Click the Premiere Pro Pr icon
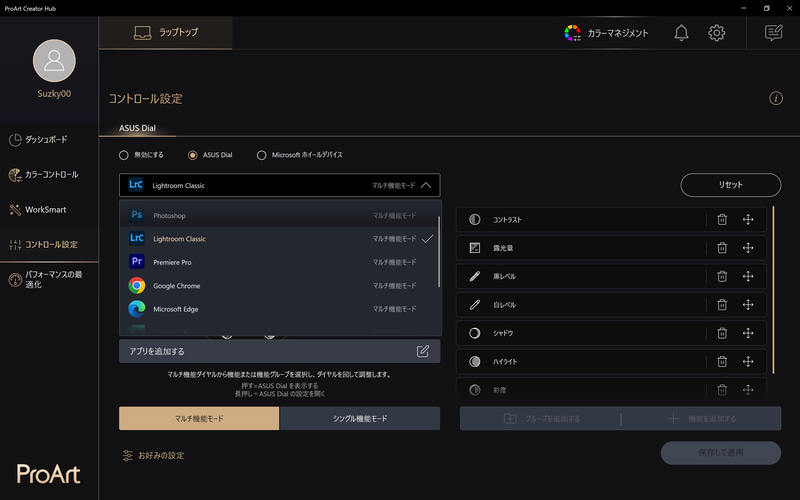This screenshot has width=800, height=500. (137, 262)
